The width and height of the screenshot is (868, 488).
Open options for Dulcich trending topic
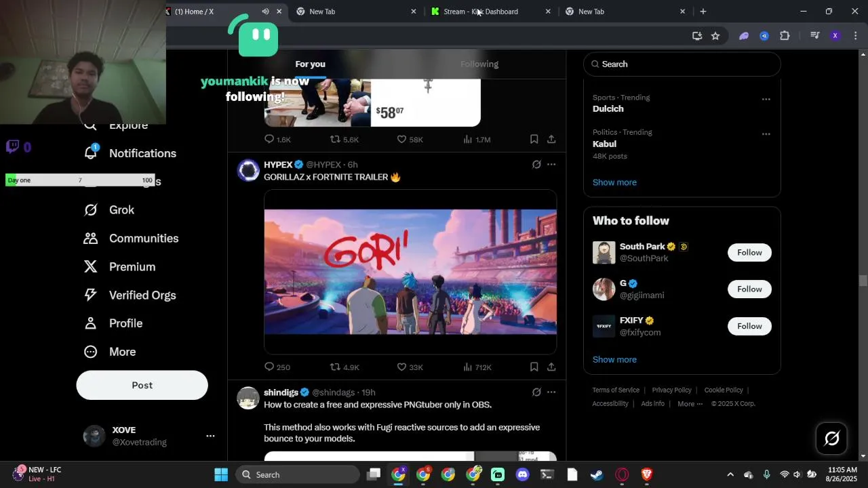tap(766, 100)
